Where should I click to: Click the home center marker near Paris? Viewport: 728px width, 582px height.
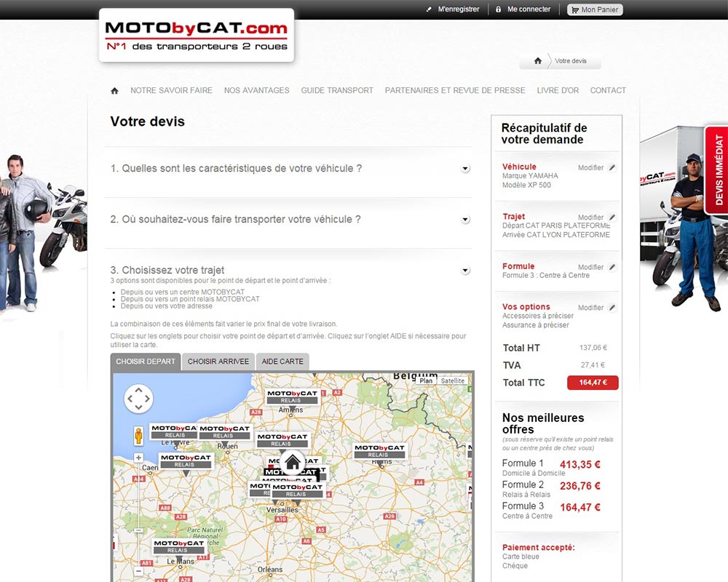click(x=293, y=462)
